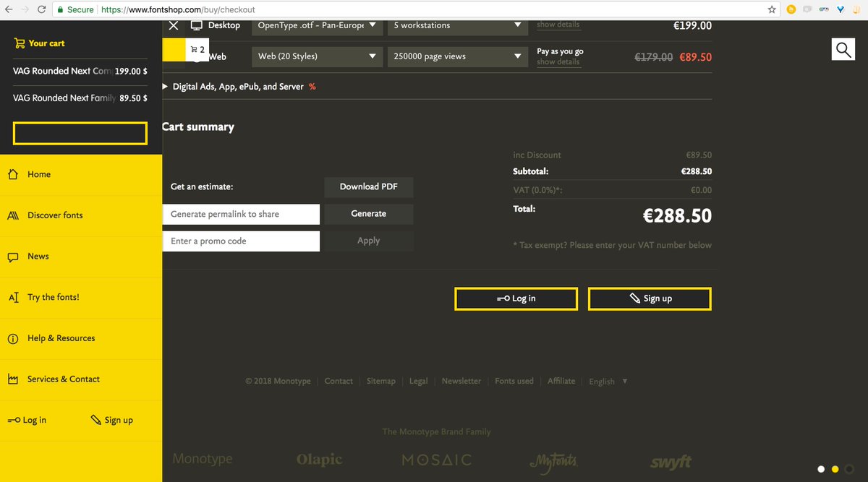
Task: Select the yellow theme color dot
Action: click(x=835, y=469)
